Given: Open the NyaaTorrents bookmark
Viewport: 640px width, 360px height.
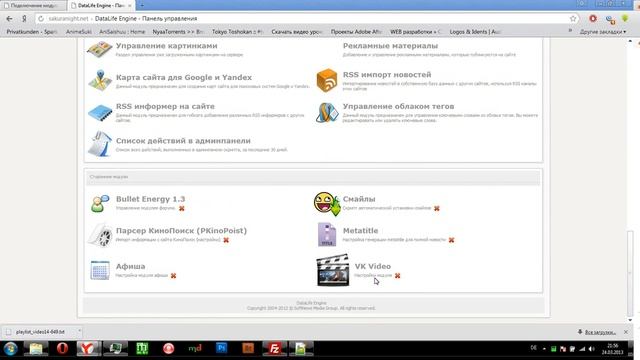Looking at the screenshot, I should (178, 32).
